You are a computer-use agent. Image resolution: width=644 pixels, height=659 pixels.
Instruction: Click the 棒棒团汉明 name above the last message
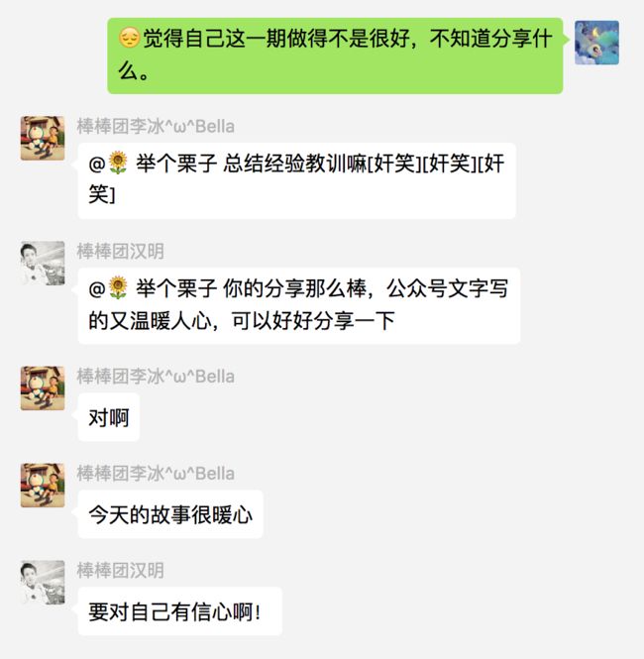click(x=120, y=571)
